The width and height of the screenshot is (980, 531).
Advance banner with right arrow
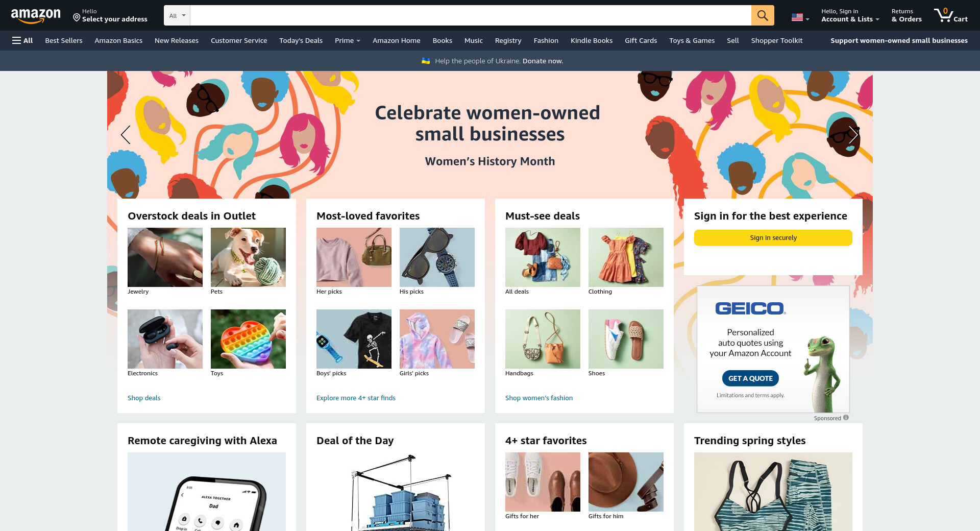(x=853, y=135)
